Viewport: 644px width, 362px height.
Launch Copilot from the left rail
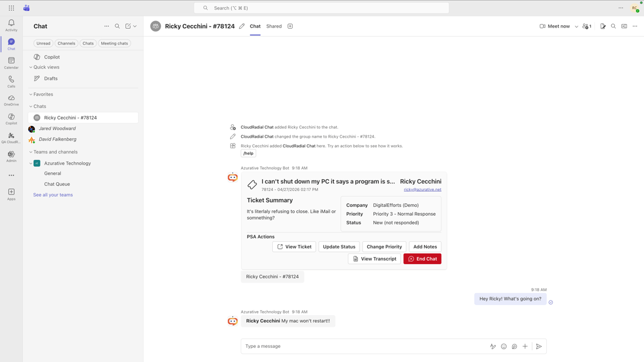click(11, 118)
